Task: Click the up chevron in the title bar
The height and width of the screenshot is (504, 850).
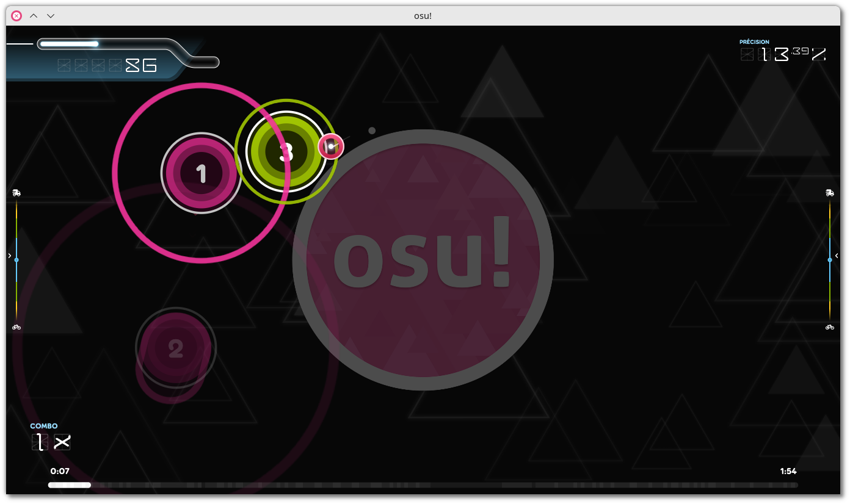Action: click(34, 16)
